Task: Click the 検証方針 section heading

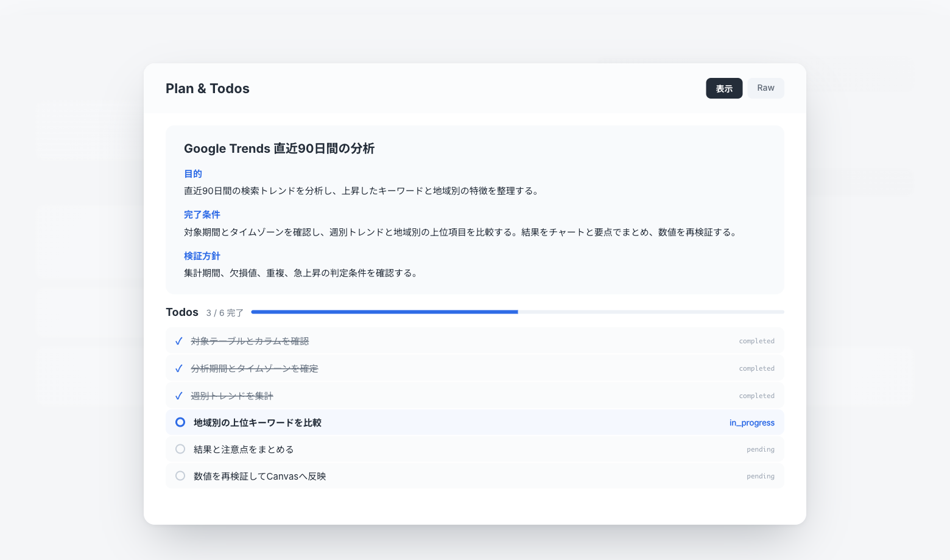Action: click(202, 256)
